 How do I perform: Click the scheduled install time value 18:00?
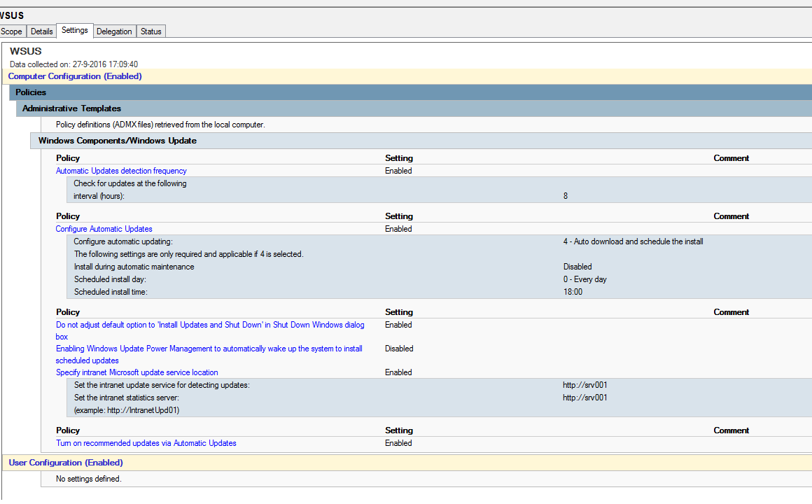coord(573,292)
